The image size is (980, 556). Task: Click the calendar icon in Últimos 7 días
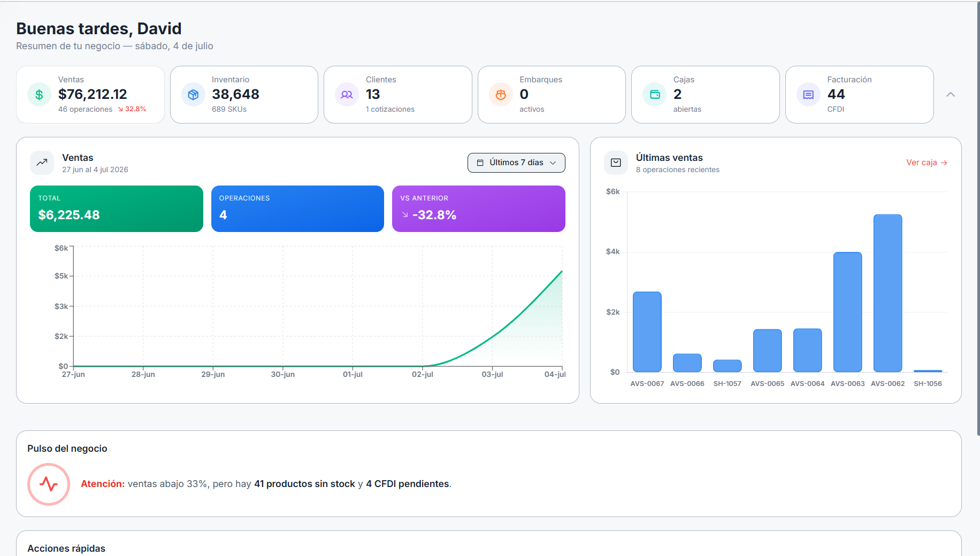(x=480, y=163)
